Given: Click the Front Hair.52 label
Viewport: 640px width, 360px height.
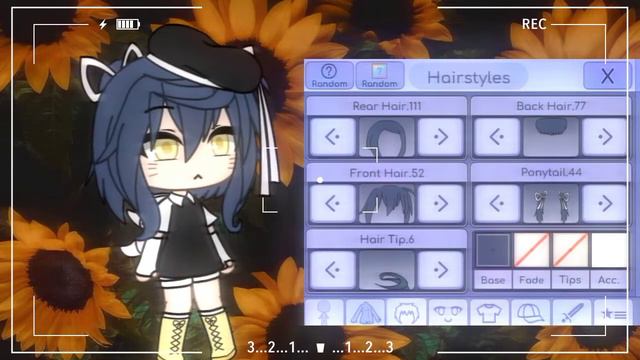Looking at the screenshot, I should pos(387,173).
